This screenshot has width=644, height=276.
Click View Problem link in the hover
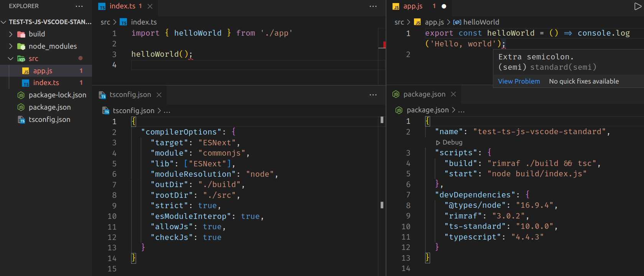[519, 81]
